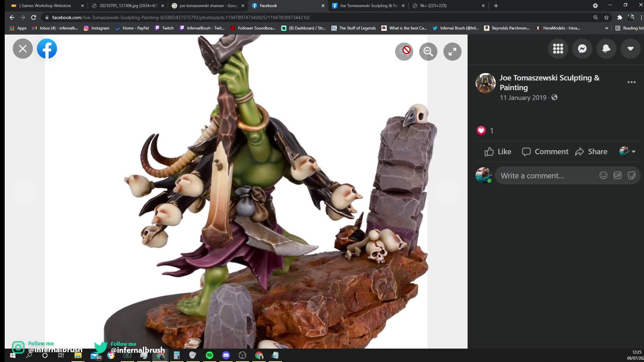Switch to joe tomaszewski shaman Google tab

click(x=208, y=6)
